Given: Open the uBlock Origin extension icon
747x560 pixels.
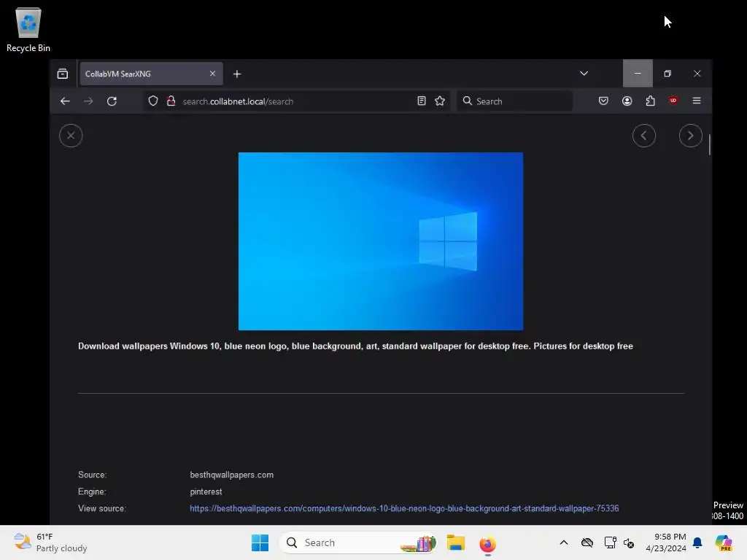Looking at the screenshot, I should point(673,101).
